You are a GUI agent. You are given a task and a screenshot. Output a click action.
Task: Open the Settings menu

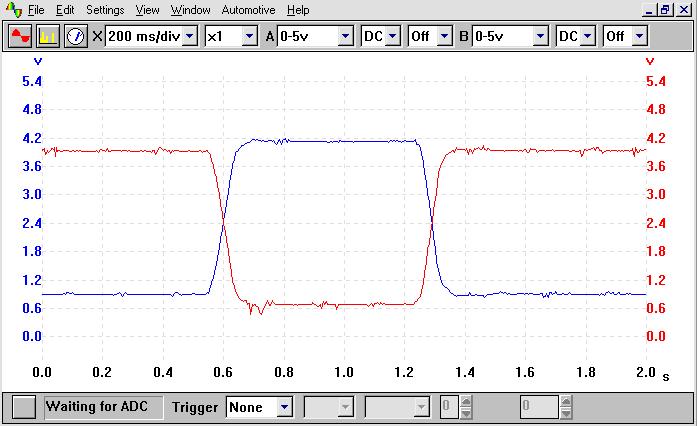[105, 10]
